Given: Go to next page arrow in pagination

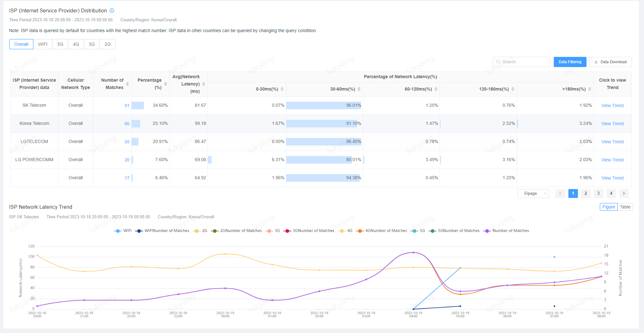Looking at the screenshot, I should [624, 193].
